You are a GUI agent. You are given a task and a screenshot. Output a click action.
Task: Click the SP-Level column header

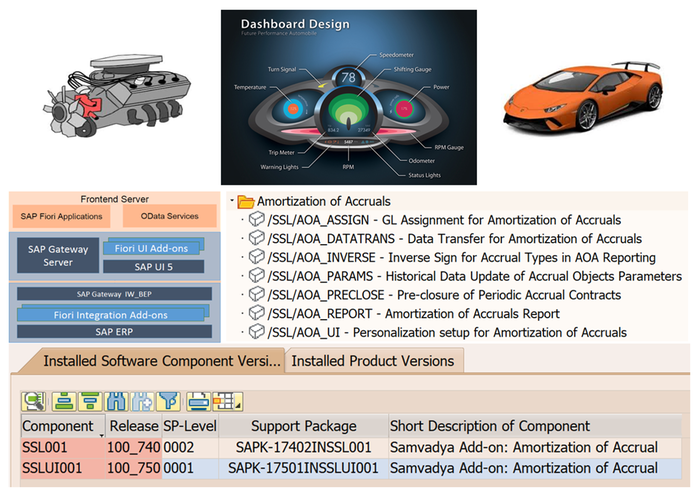tap(190, 426)
